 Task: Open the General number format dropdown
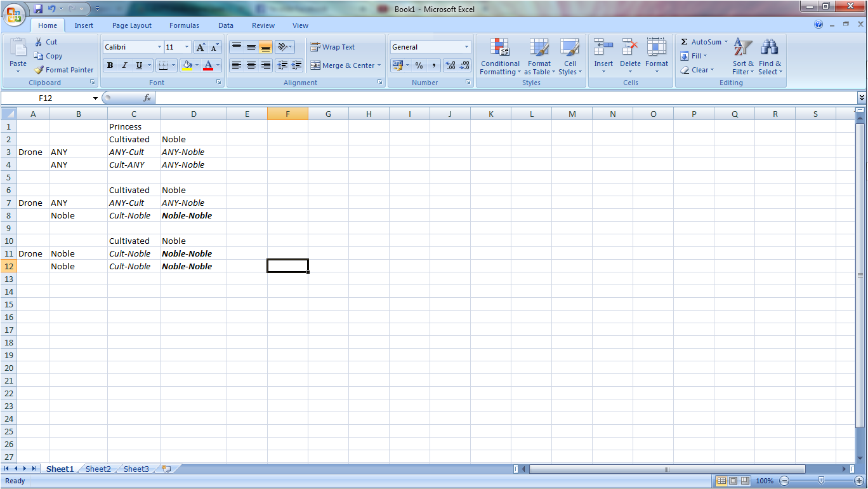[466, 47]
